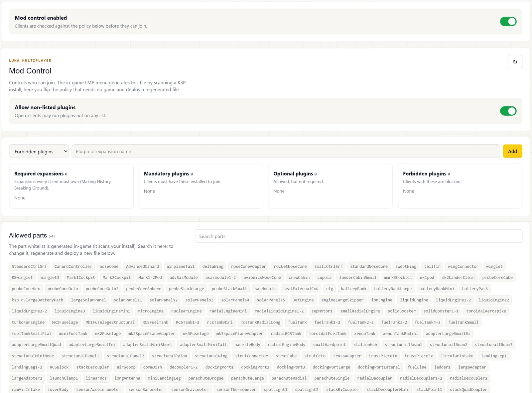Click the 'RCSFuelTank' part chip
This screenshot has height=393, width=532.
click(x=155, y=322)
